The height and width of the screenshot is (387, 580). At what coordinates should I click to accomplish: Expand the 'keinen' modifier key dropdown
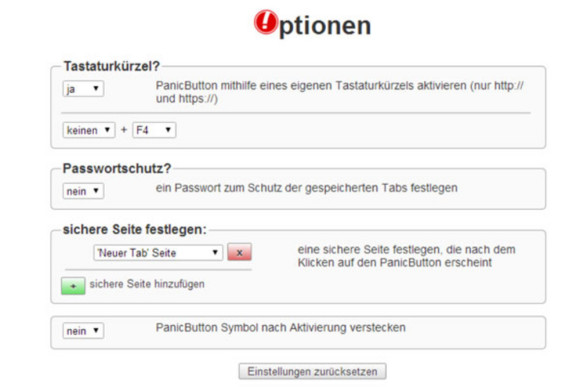pos(89,130)
